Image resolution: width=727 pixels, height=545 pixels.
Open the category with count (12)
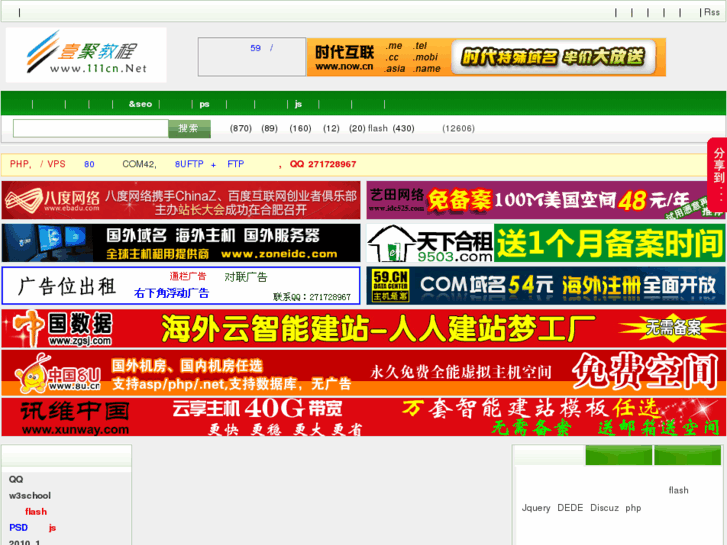click(331, 128)
